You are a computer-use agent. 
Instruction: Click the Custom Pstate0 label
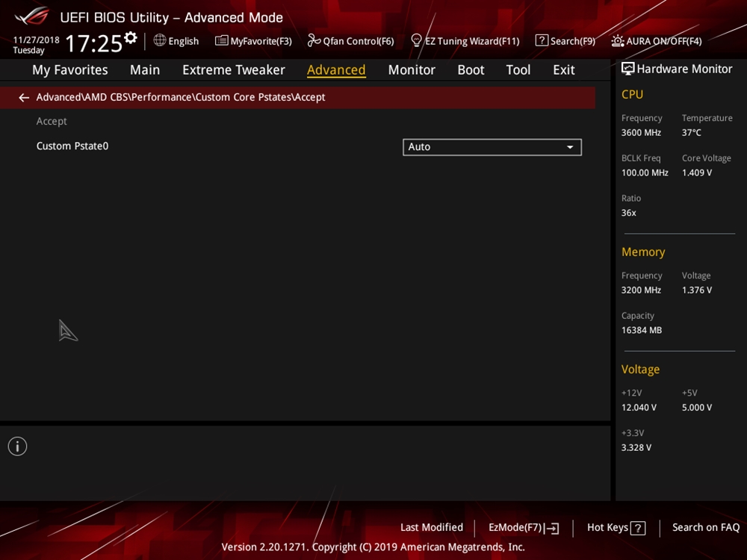pyautogui.click(x=72, y=146)
